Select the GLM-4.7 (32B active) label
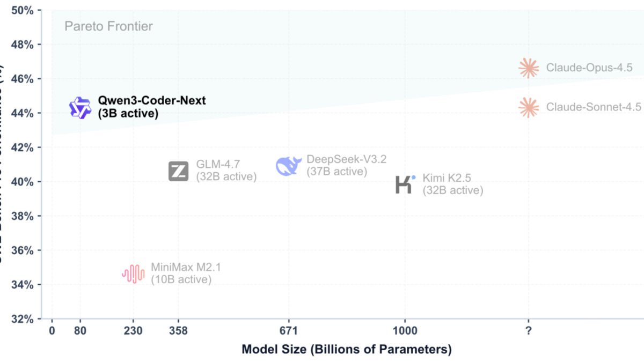644x362 pixels. tap(226, 168)
